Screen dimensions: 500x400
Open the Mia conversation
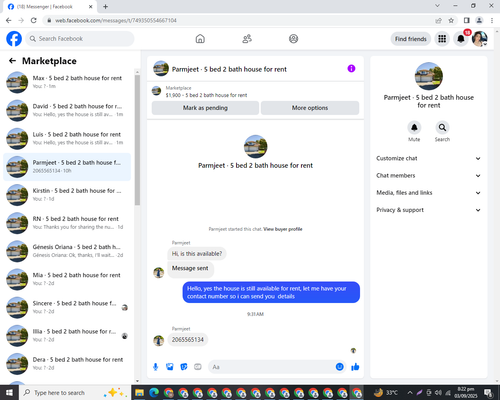click(x=67, y=279)
